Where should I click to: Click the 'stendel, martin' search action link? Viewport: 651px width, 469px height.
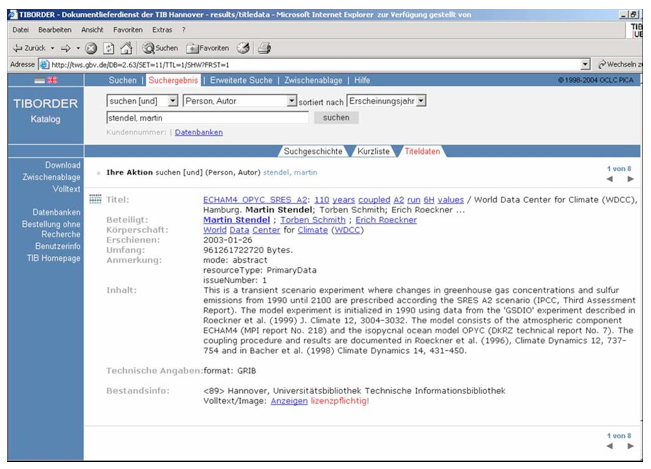290,172
